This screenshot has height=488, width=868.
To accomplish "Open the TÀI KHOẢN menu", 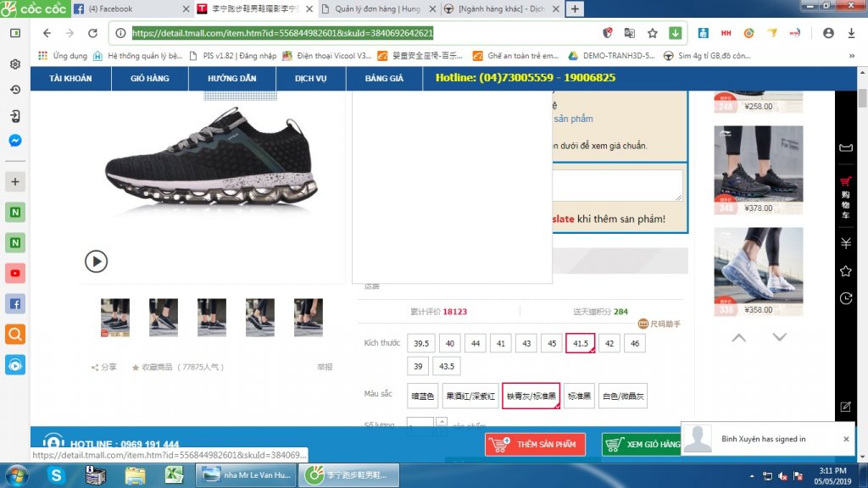I will 71,79.
